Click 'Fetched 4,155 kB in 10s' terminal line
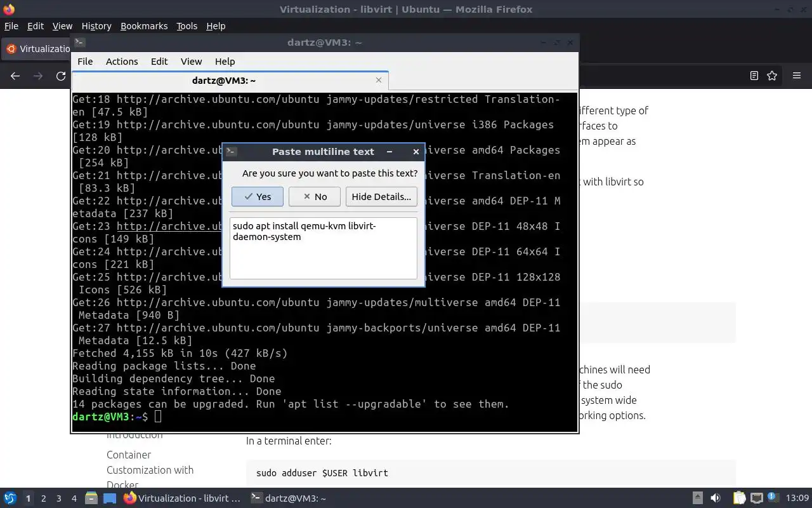812x508 pixels. coord(180,353)
